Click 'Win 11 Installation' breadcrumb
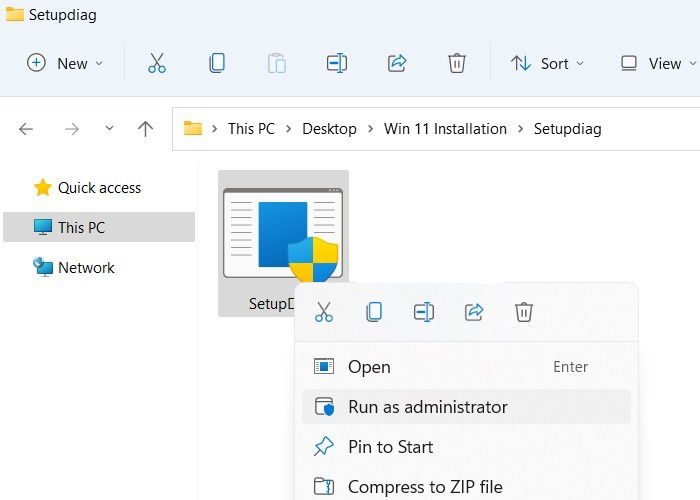This screenshot has width=700, height=500. (445, 129)
